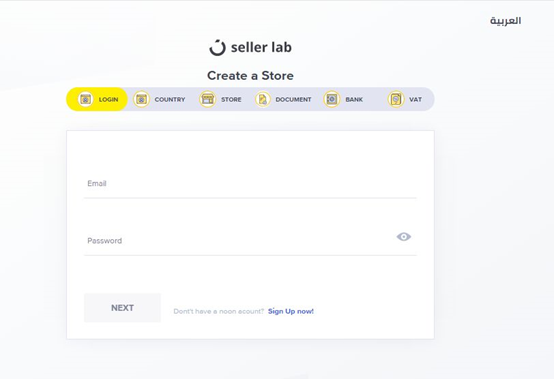Click the Document step icon
The height and width of the screenshot is (379, 554).
pyautogui.click(x=263, y=99)
